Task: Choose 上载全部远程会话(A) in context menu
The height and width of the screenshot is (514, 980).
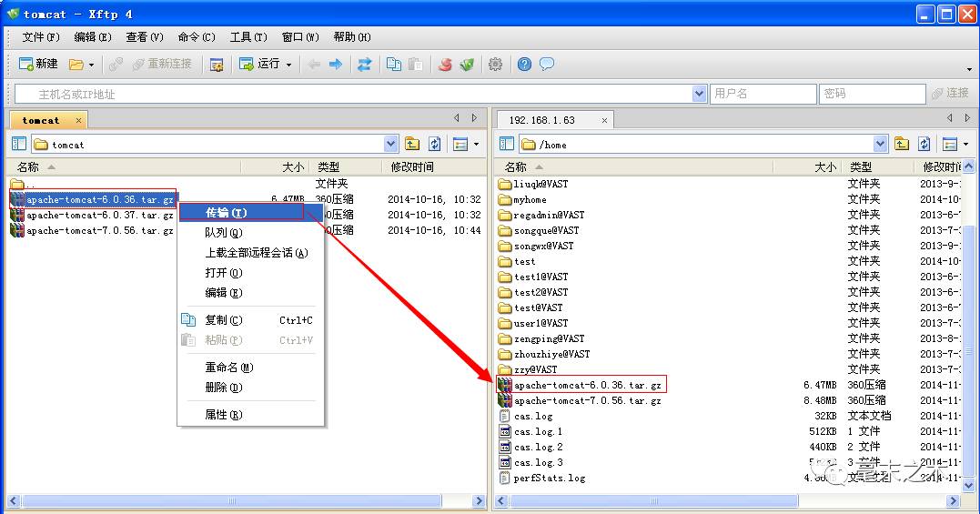Action: tap(250, 252)
